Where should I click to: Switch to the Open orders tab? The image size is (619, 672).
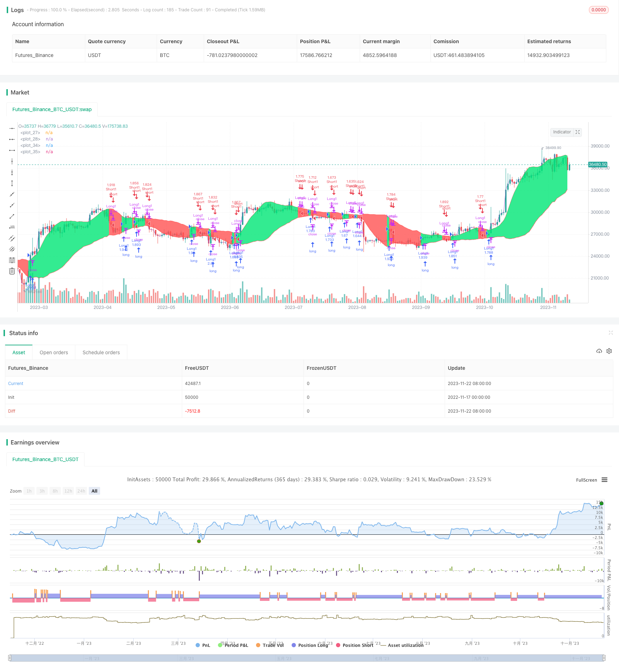[x=54, y=352]
